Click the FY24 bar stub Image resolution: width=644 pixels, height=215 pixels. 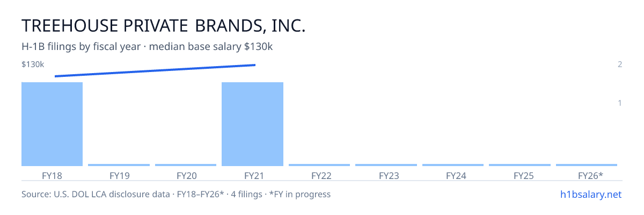(453, 165)
